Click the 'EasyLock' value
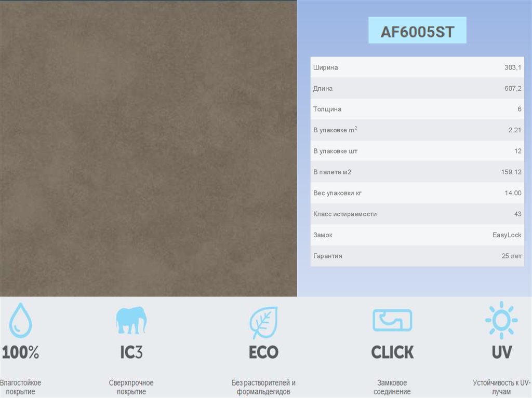Screen dimensions: 532x398 click(507, 235)
